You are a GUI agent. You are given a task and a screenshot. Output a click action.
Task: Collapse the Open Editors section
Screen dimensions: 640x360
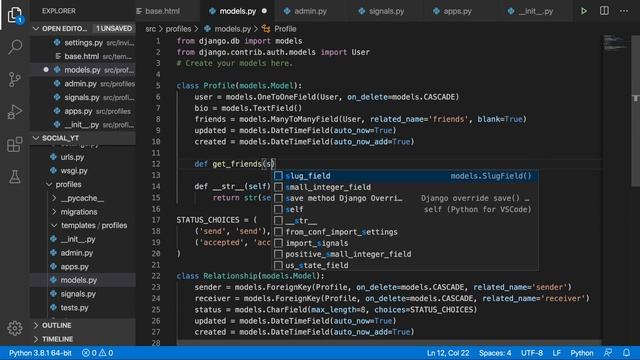pos(36,29)
